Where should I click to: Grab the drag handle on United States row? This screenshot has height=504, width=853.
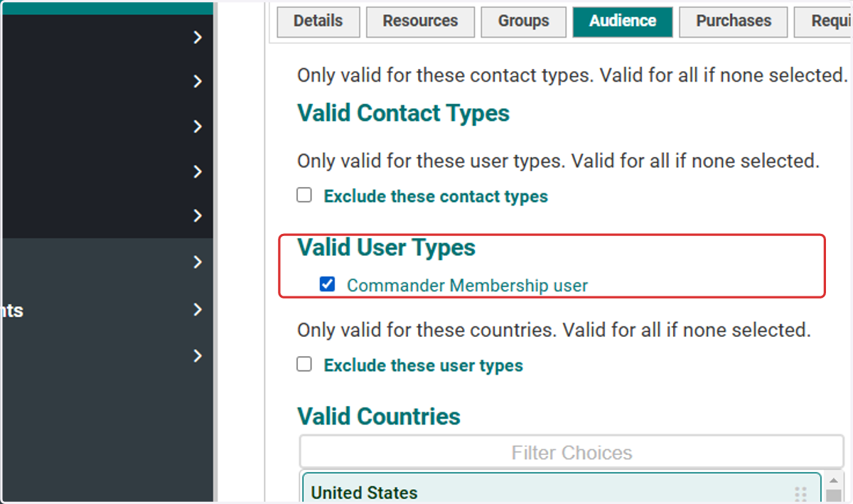801,494
